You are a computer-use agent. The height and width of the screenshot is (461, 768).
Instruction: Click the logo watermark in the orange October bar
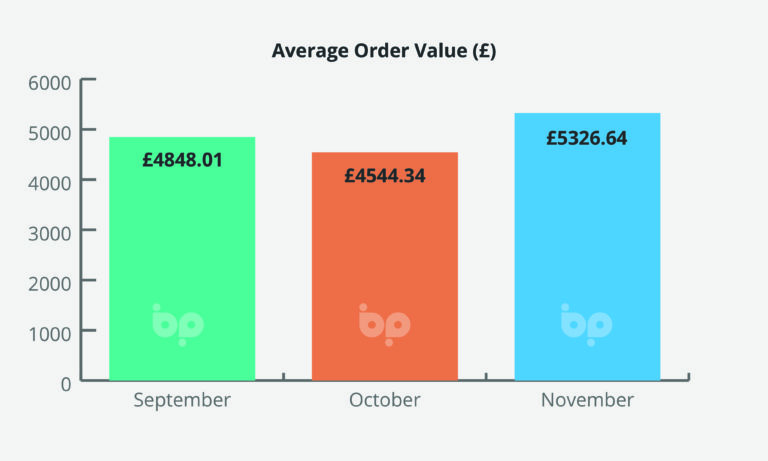384,324
